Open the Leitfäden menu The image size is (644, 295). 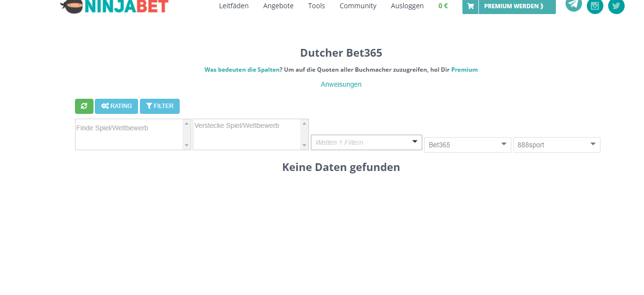(x=234, y=6)
